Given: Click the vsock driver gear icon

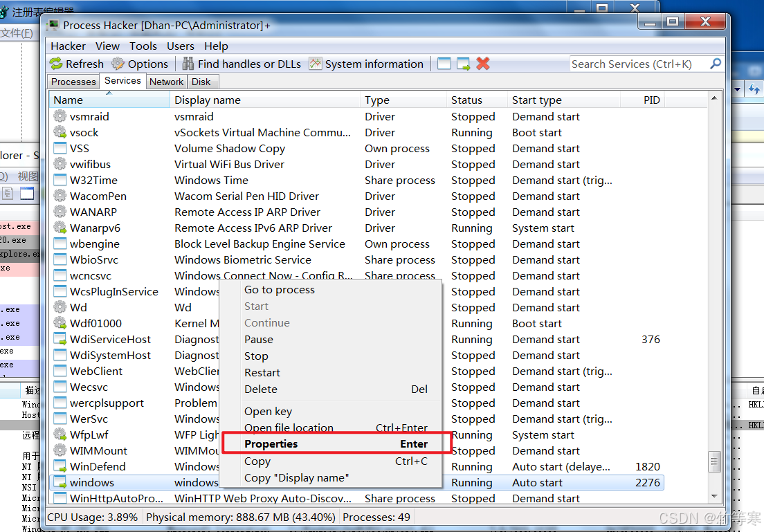Looking at the screenshot, I should pyautogui.click(x=60, y=132).
